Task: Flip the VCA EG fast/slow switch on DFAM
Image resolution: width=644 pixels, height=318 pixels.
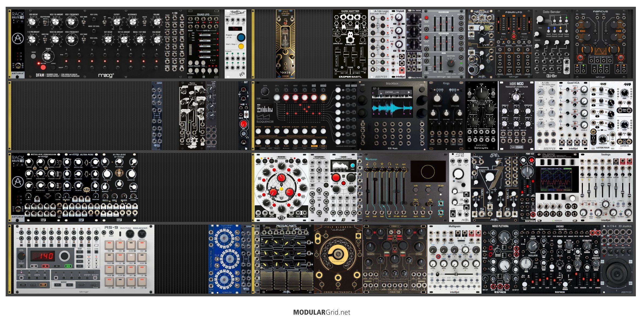Action: pos(145,22)
